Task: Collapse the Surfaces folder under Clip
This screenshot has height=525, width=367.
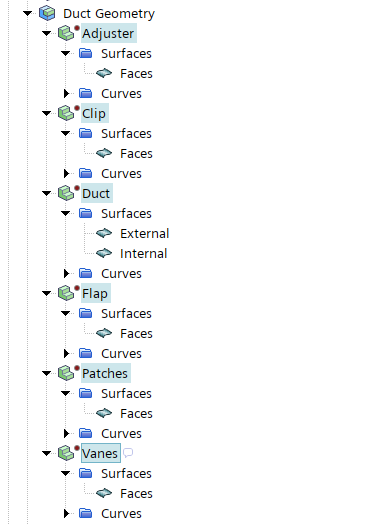Action: (x=66, y=133)
